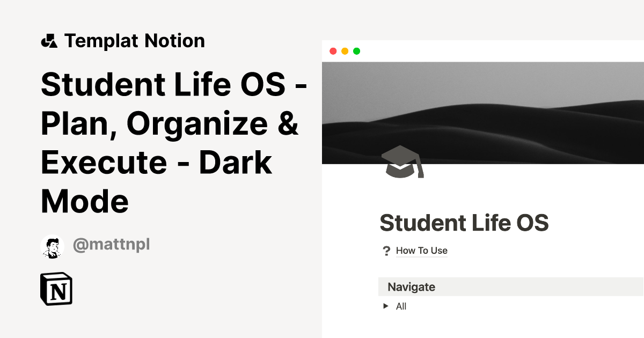Click the Student Life OS page title

[x=464, y=223]
